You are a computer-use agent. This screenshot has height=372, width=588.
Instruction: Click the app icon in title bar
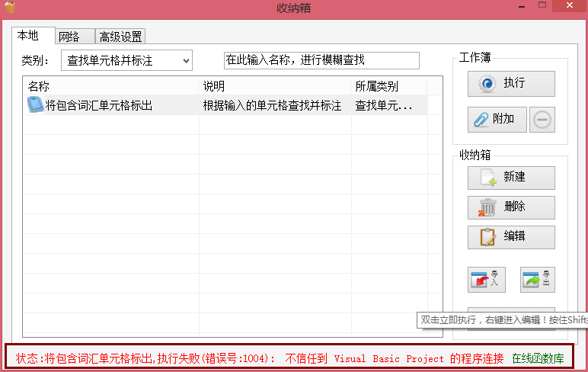(10, 8)
